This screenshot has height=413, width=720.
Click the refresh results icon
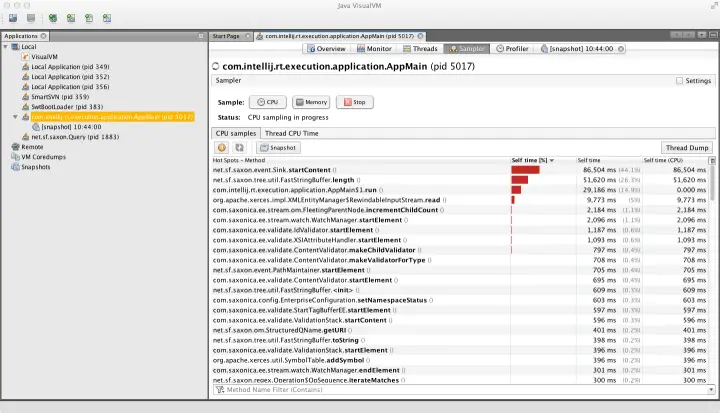pyautogui.click(x=239, y=147)
